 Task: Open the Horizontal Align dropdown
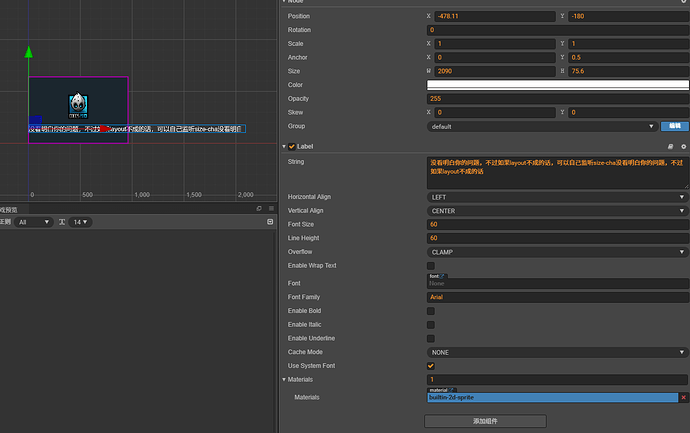pyautogui.click(x=557, y=197)
